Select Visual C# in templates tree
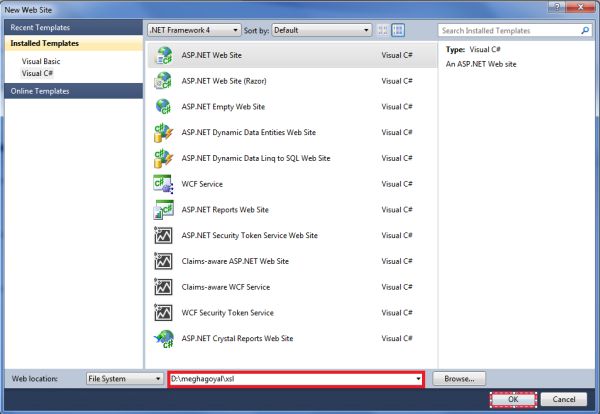Viewport: 600px width, 414px height. pyautogui.click(x=38, y=73)
